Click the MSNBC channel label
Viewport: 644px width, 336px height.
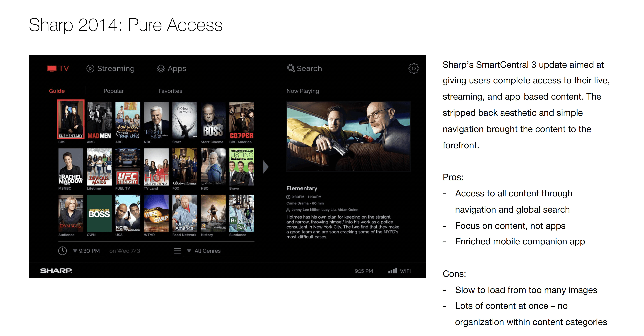pos(65,188)
